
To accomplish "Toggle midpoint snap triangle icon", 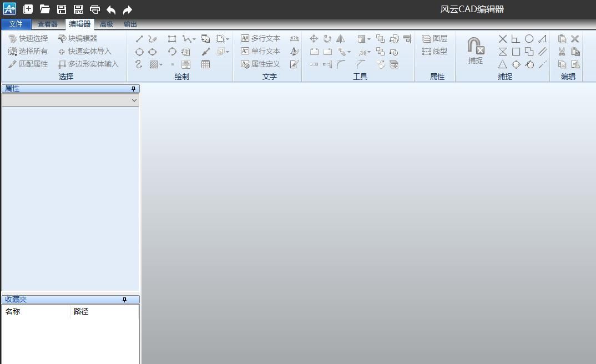I will 503,64.
